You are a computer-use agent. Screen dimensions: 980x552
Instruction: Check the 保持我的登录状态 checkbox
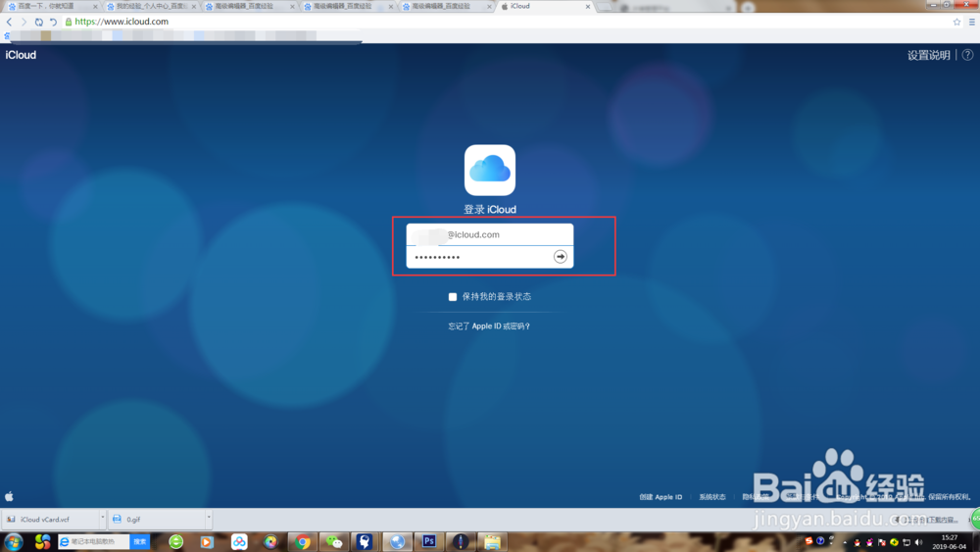[x=453, y=297]
